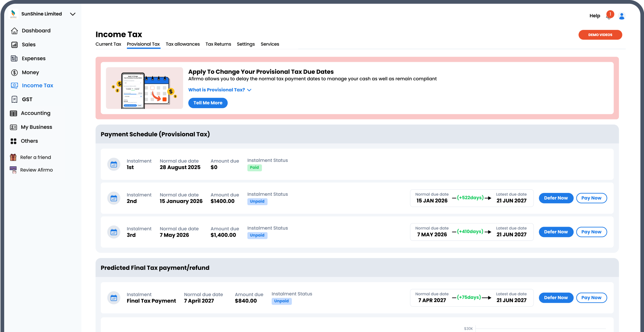
Task: Open the Services tab
Action: [270, 44]
